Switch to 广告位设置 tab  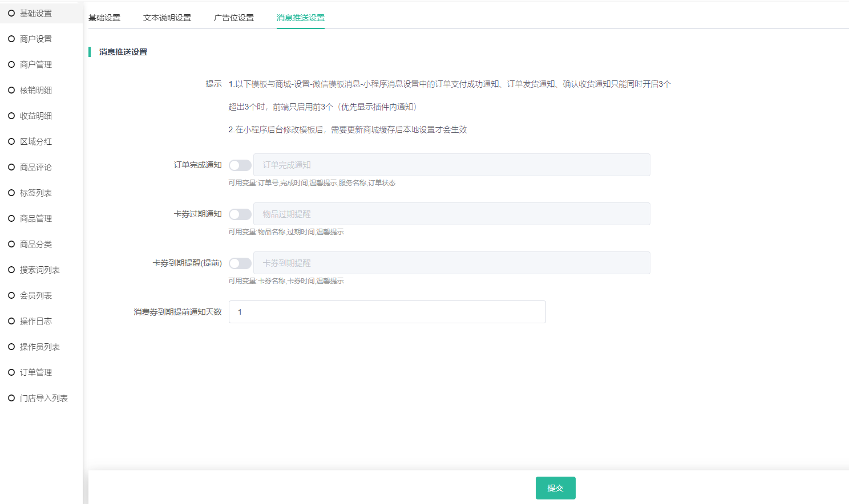[x=234, y=18]
